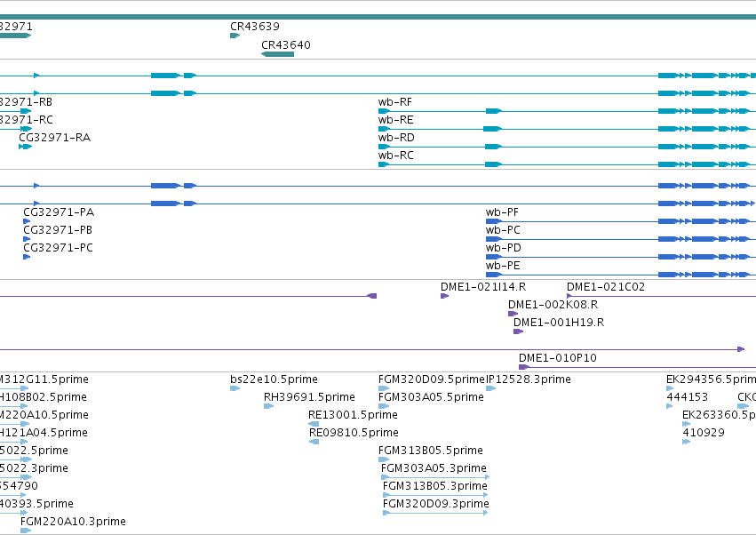Click the FGM220A10.3prime EST label
Image resolution: width=756 pixels, height=535 pixels.
pos(73,522)
